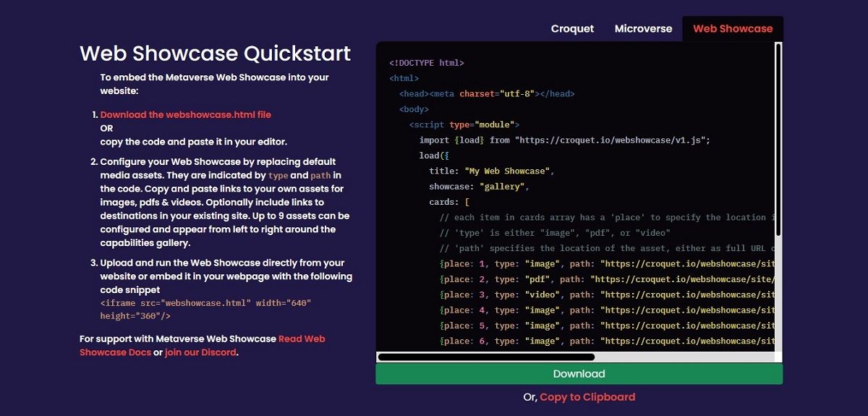Click the place: 5 image code line
The height and width of the screenshot is (416, 868).
point(606,326)
